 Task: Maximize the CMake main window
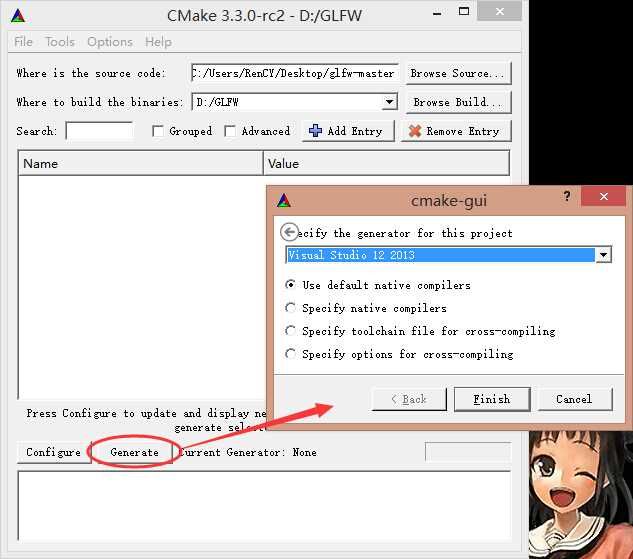point(464,11)
